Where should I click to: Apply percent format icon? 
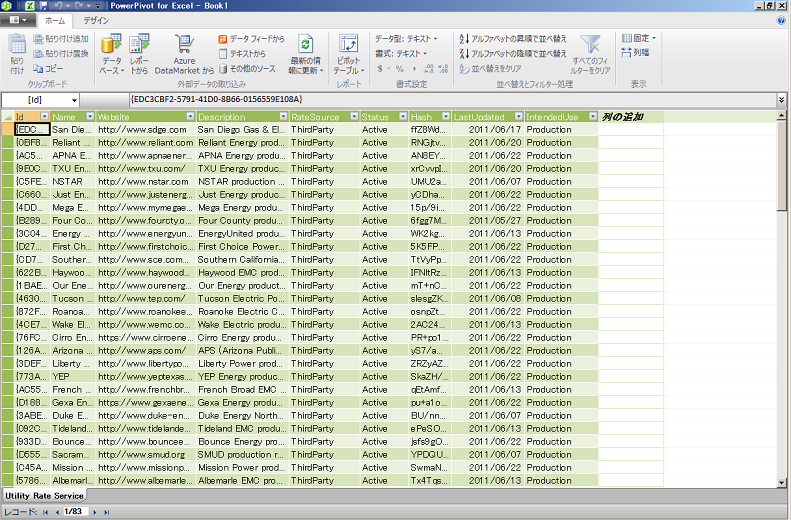tap(400, 69)
